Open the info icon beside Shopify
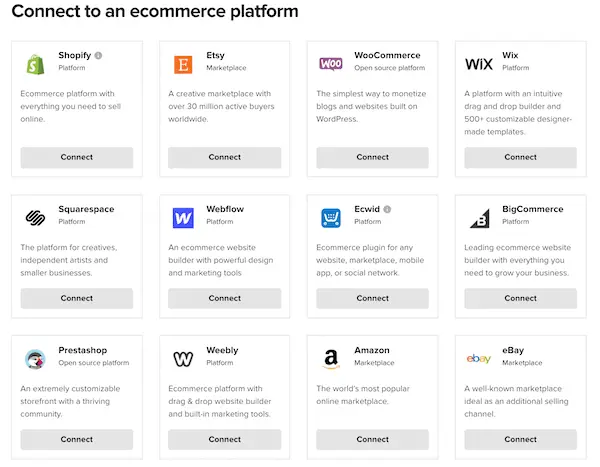 [x=98, y=56]
